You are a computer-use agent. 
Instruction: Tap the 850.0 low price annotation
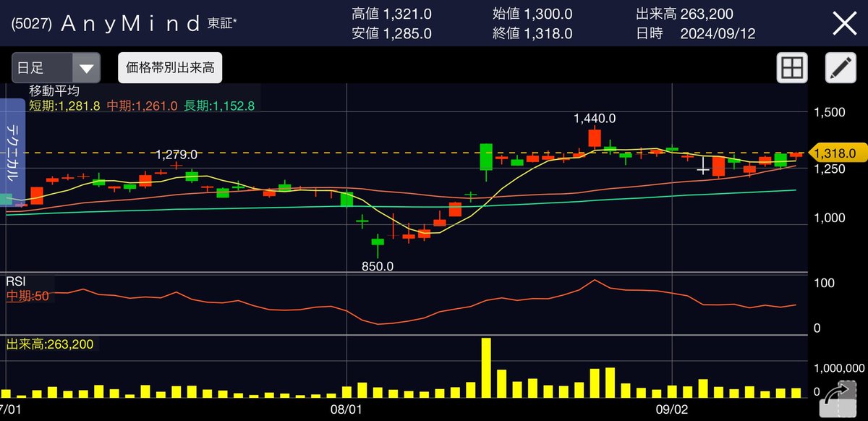coord(378,266)
